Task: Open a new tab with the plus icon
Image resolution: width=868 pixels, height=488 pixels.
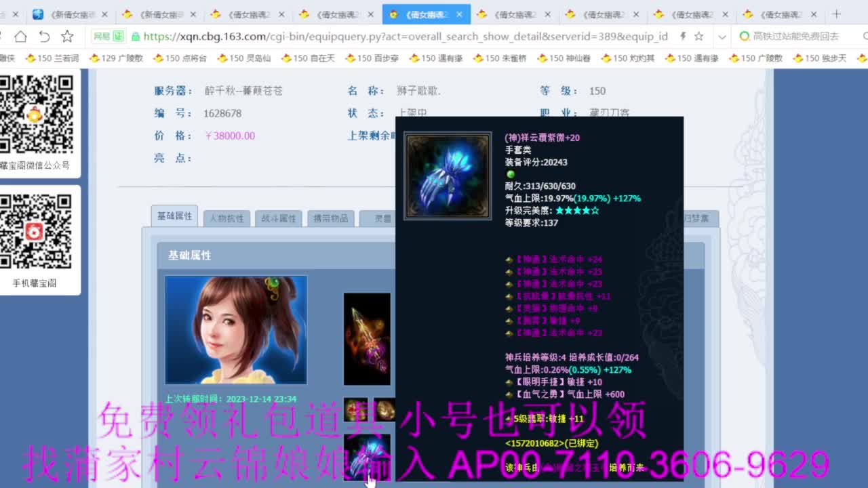Action: pos(835,13)
